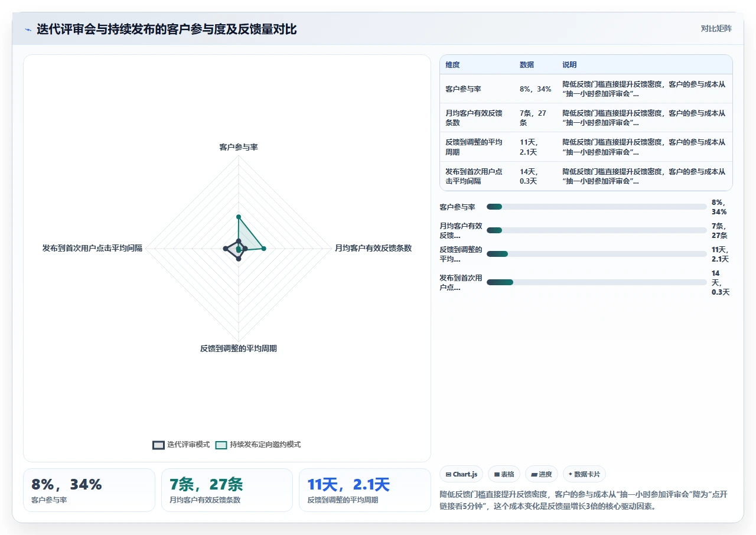Click the 反馈到调整的平均周期 radar axis label
The image size is (756, 535).
[239, 348]
